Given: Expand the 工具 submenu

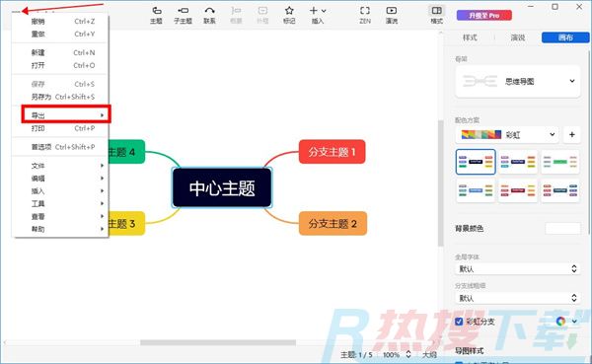Looking at the screenshot, I should (60, 203).
